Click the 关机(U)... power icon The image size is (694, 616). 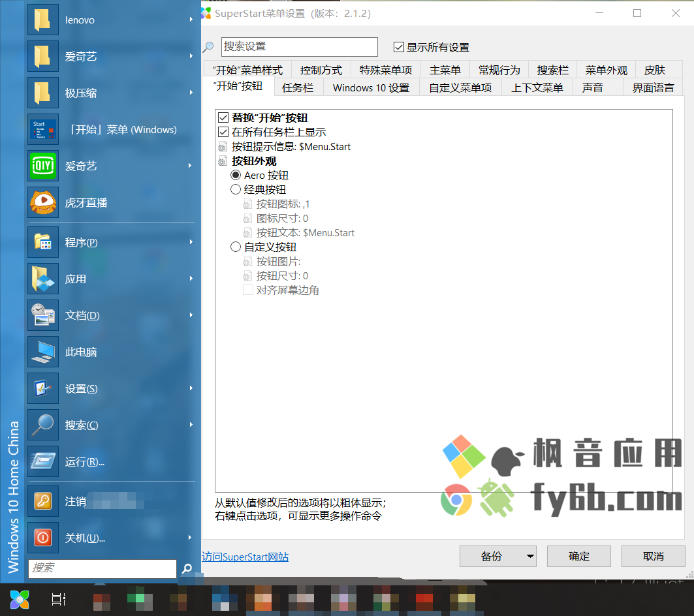(x=43, y=538)
